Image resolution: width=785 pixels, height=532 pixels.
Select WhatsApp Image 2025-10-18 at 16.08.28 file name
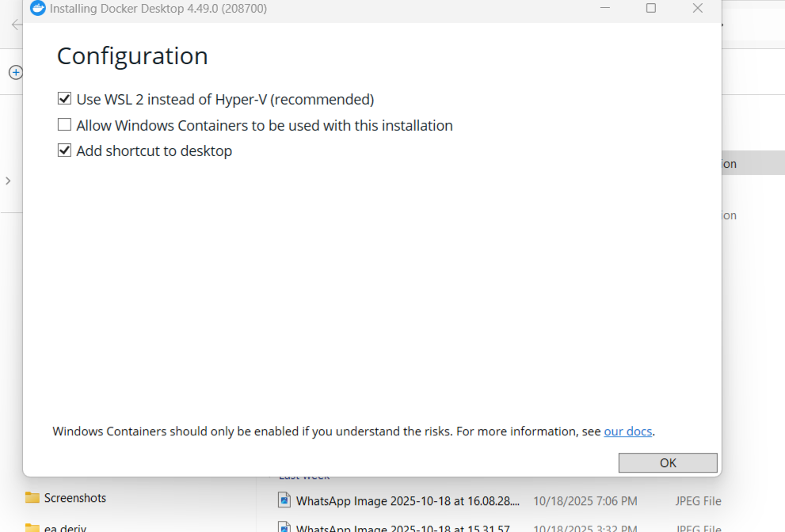408,501
